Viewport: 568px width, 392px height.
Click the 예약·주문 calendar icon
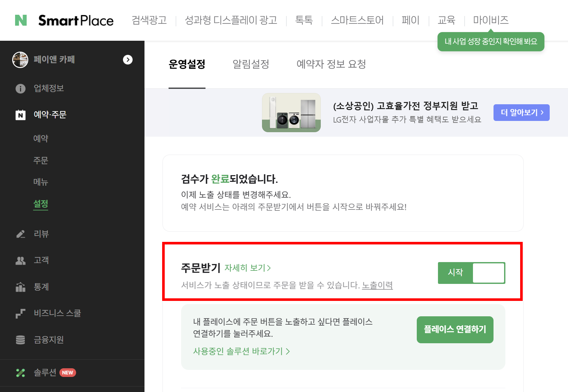pyautogui.click(x=21, y=115)
